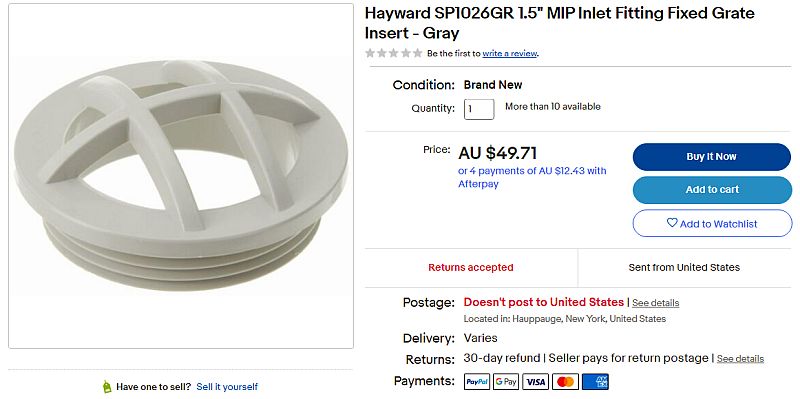Click the star rating icons
The image size is (800, 399).
tap(393, 53)
